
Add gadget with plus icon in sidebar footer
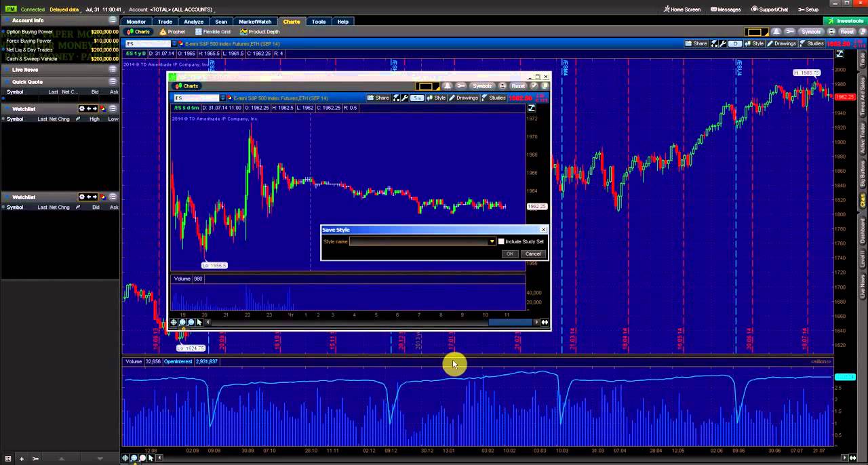[22, 458]
